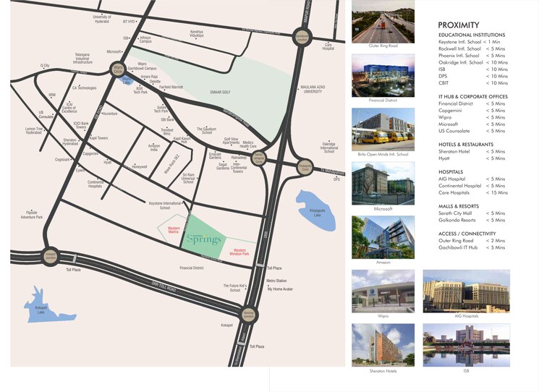The image size is (539, 392).
Task: Select Keystone Intl. School in proximity list
Action: (x=469, y=42)
